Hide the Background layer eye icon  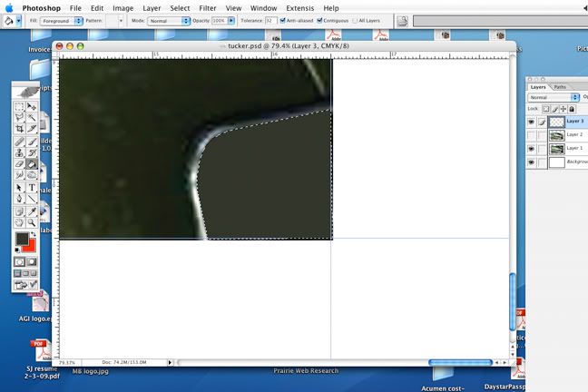532,162
